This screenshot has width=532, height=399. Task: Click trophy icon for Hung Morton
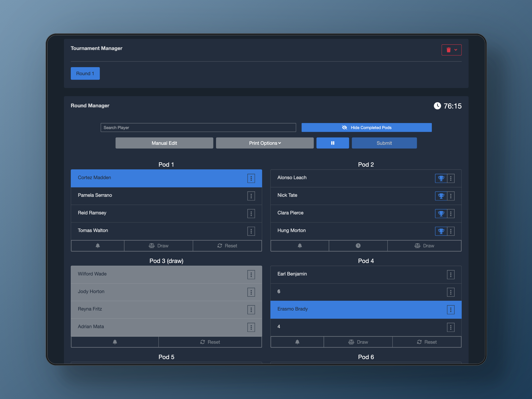(x=441, y=231)
